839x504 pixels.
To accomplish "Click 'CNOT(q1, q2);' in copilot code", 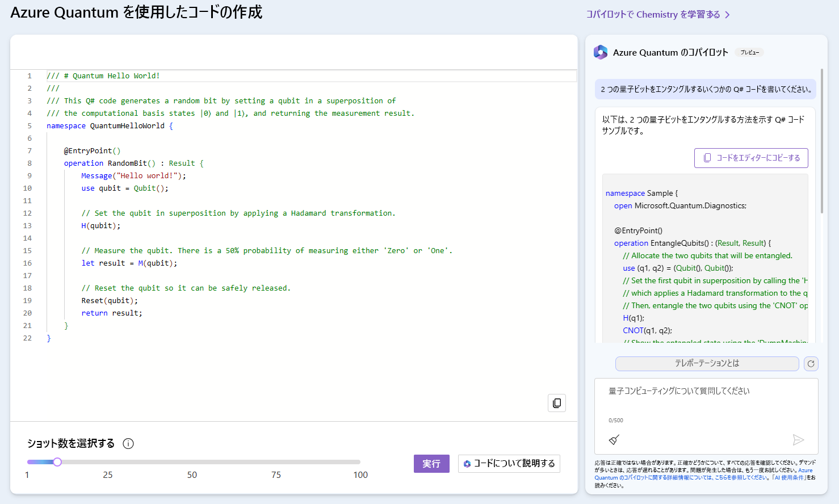I will (647, 330).
